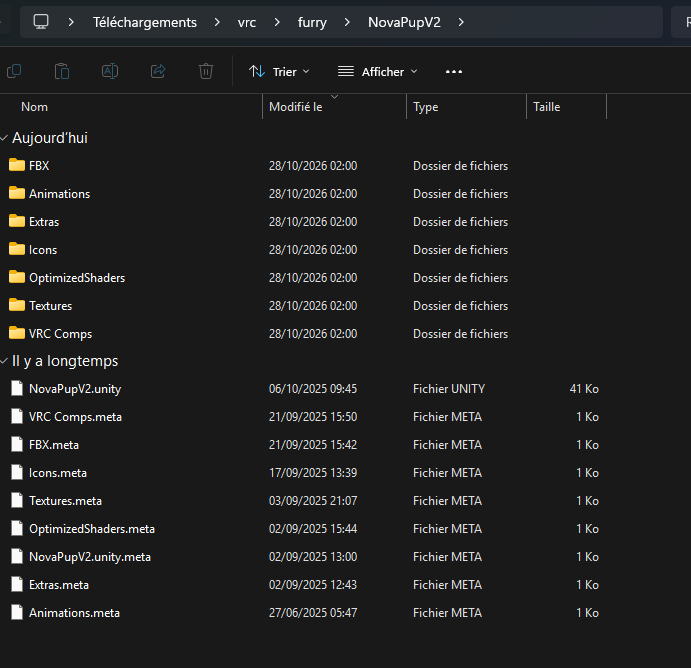Screen dimensions: 691x668
Task: Click the Animations.meta file icon
Action: [x=17, y=612]
